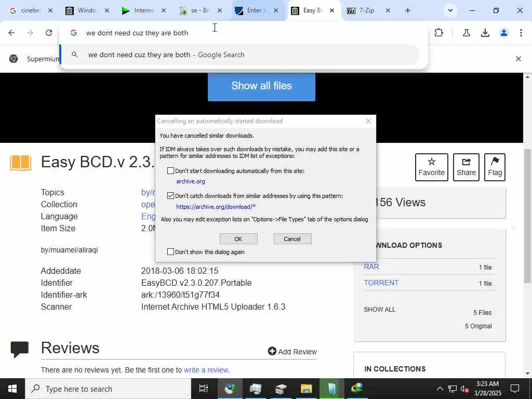
Task: Click the Favorite star button
Action: point(431,167)
